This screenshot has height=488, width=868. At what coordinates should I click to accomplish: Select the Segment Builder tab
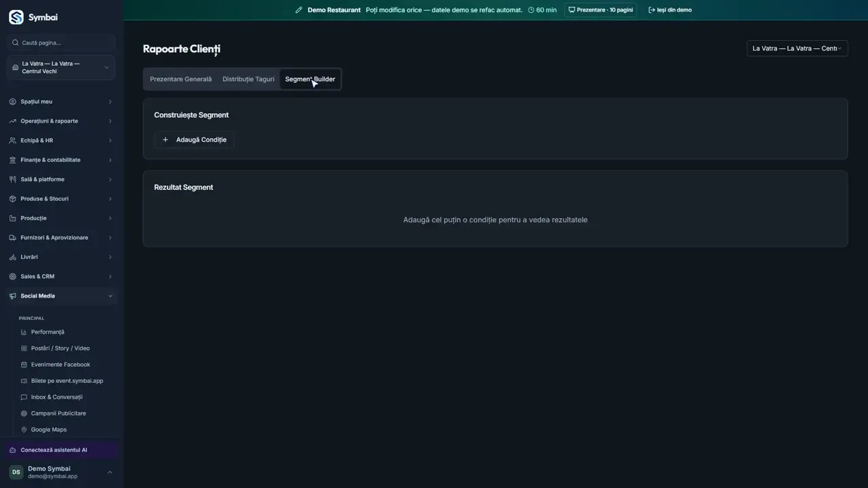coord(310,79)
